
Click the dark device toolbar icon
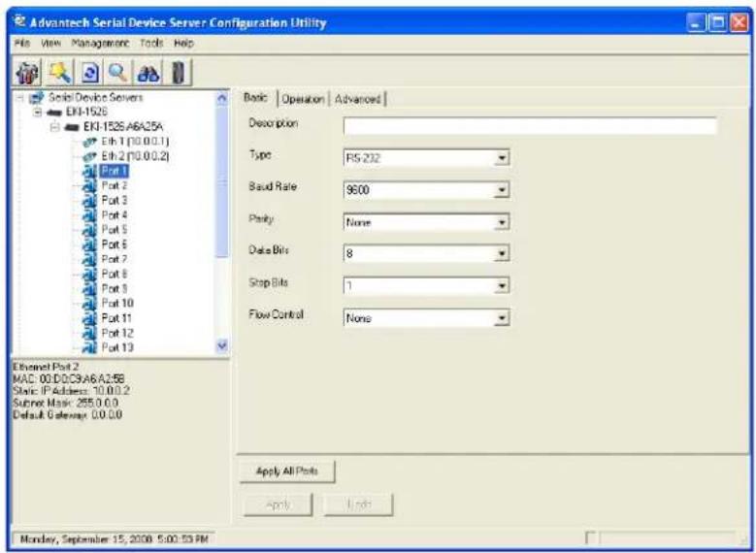179,73
